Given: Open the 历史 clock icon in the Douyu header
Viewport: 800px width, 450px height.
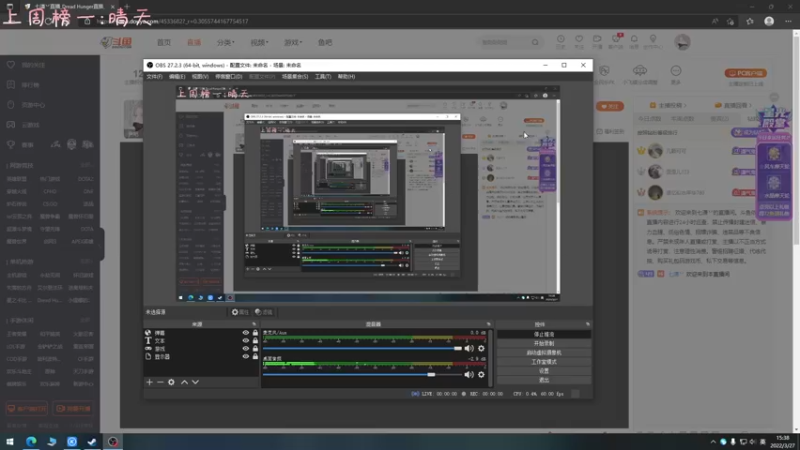Looking at the screenshot, I should (560, 41).
